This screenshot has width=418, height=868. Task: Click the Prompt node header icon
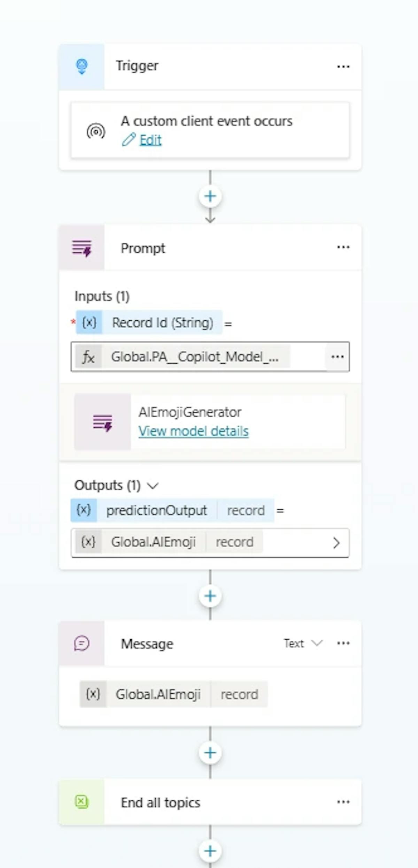82,248
